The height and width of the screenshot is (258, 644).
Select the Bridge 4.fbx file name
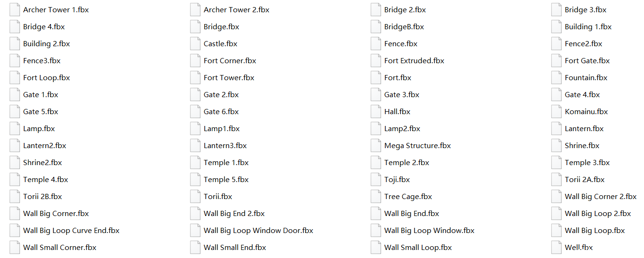(x=44, y=27)
